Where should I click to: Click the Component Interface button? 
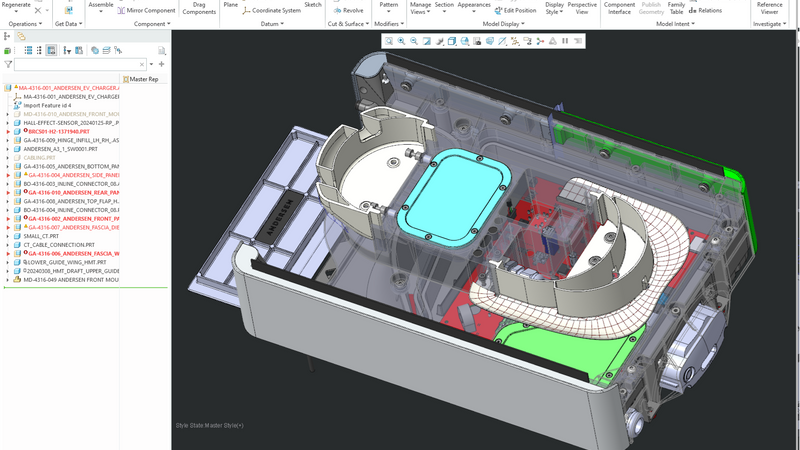pyautogui.click(x=619, y=8)
